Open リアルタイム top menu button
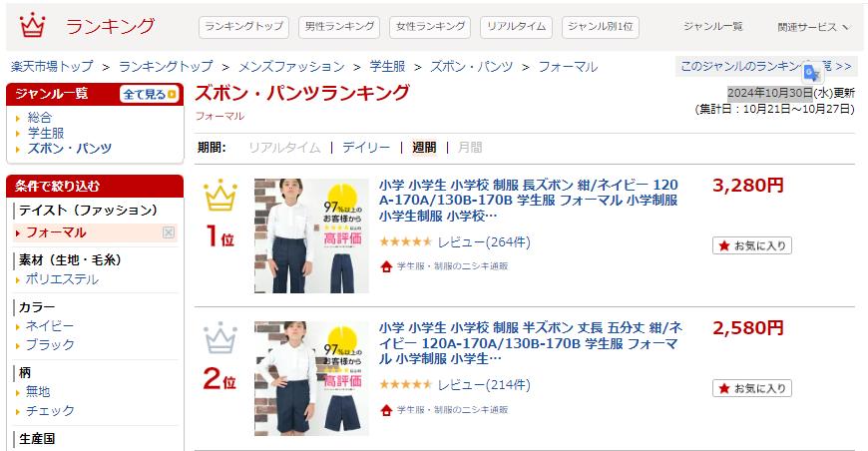The width and height of the screenshot is (868, 451). pos(517,27)
